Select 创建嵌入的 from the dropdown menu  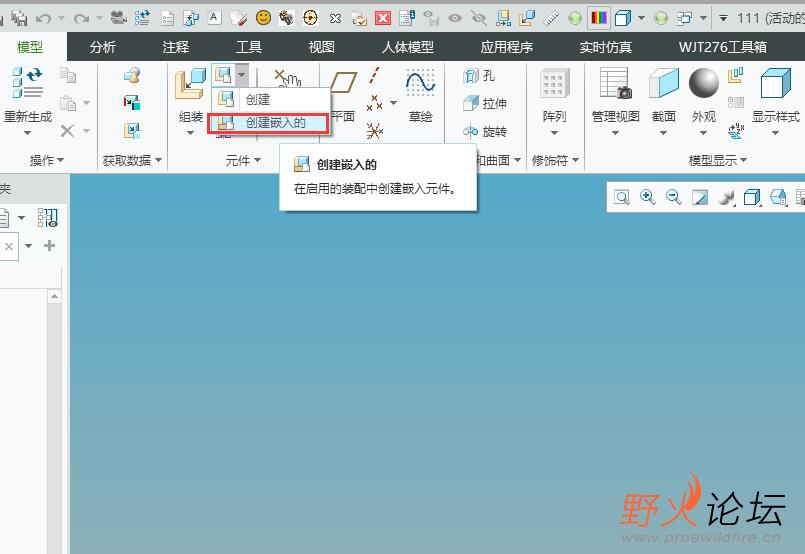click(x=268, y=123)
